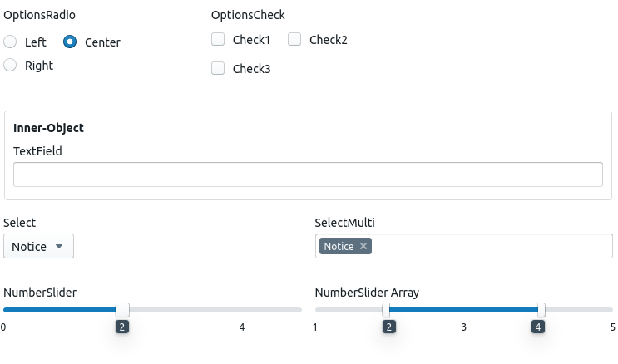618x364 pixels.
Task: Click the OptionsRadio label
Action: 39,15
